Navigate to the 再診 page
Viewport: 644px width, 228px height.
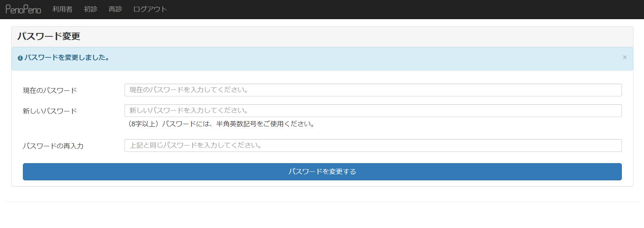[115, 9]
